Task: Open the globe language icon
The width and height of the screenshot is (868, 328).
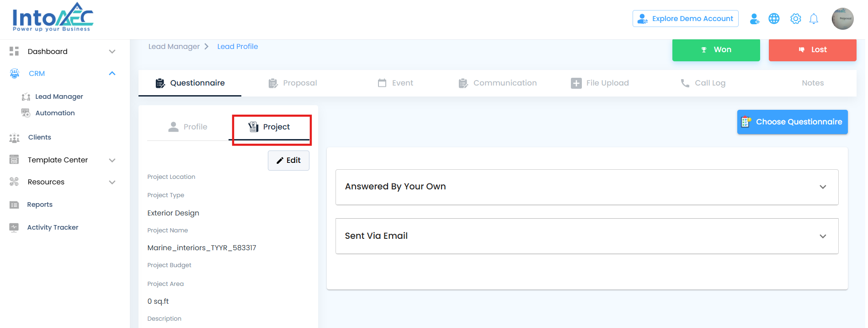Action: (x=774, y=19)
